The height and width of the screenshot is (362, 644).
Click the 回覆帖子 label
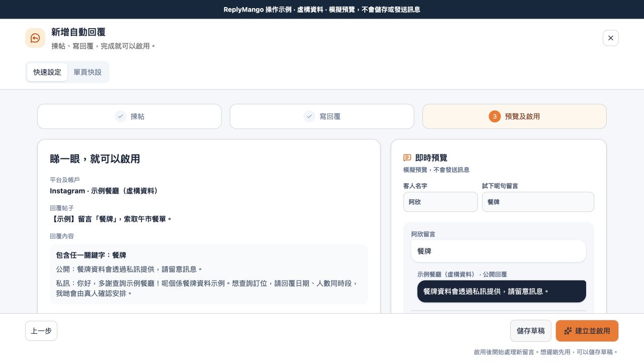(x=62, y=208)
